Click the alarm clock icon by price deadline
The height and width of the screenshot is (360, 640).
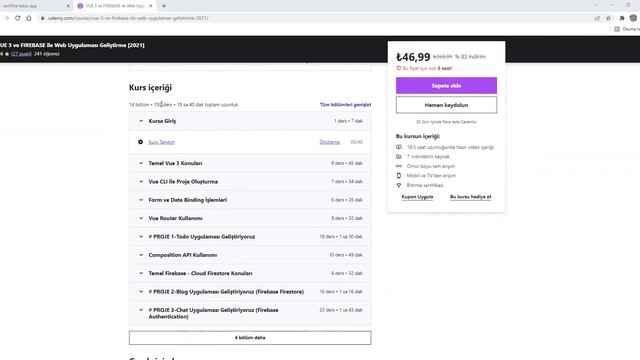pos(399,68)
